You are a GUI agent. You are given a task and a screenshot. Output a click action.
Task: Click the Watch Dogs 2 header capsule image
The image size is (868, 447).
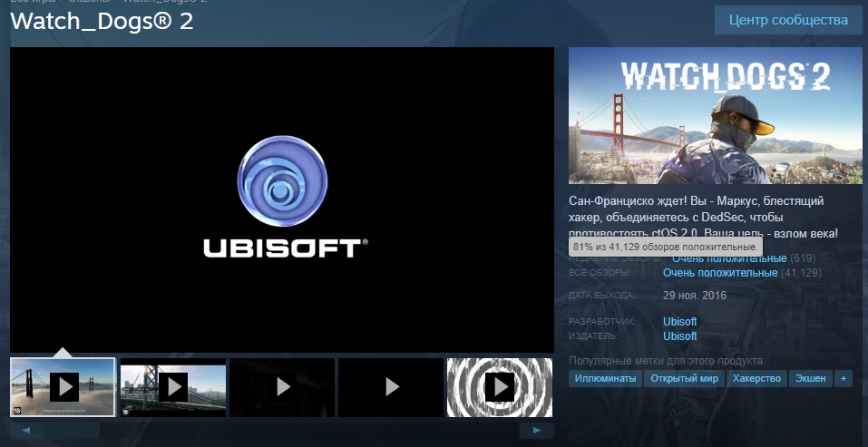click(x=716, y=115)
